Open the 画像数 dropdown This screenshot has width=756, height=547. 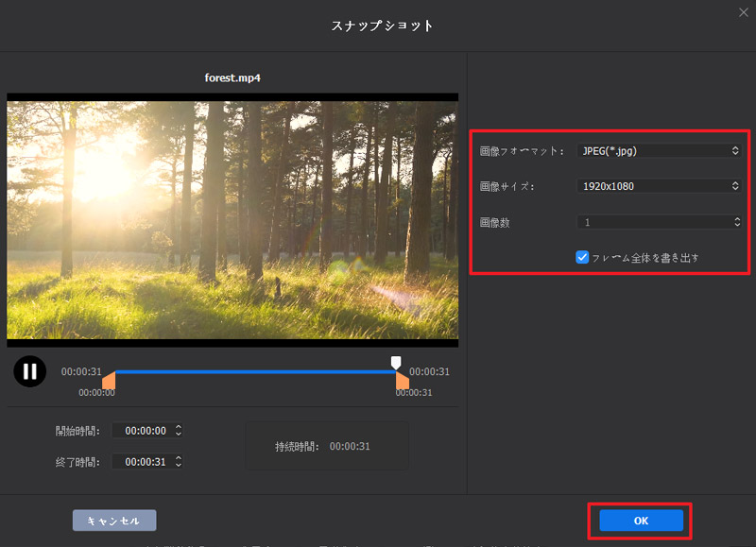pos(659,222)
